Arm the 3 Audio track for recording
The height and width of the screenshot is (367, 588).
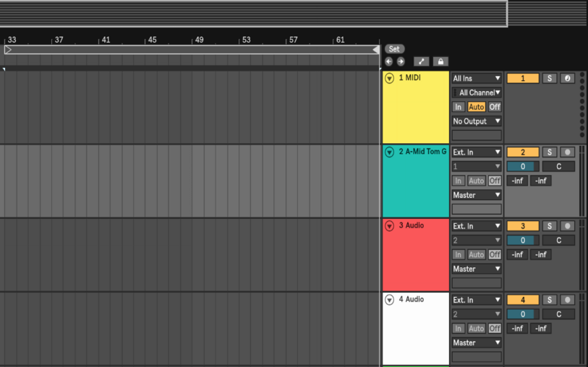(568, 226)
